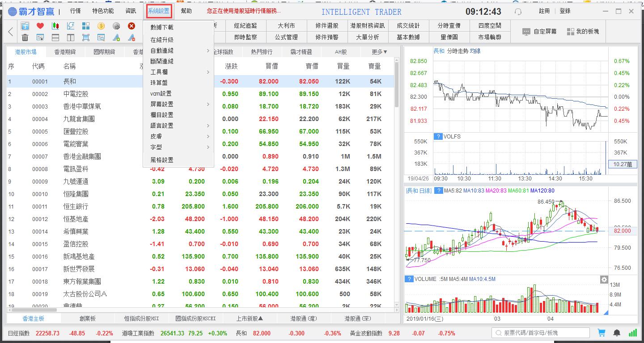Click the 登錄 login link
The height and width of the screenshot is (343, 644).
(x=565, y=11)
